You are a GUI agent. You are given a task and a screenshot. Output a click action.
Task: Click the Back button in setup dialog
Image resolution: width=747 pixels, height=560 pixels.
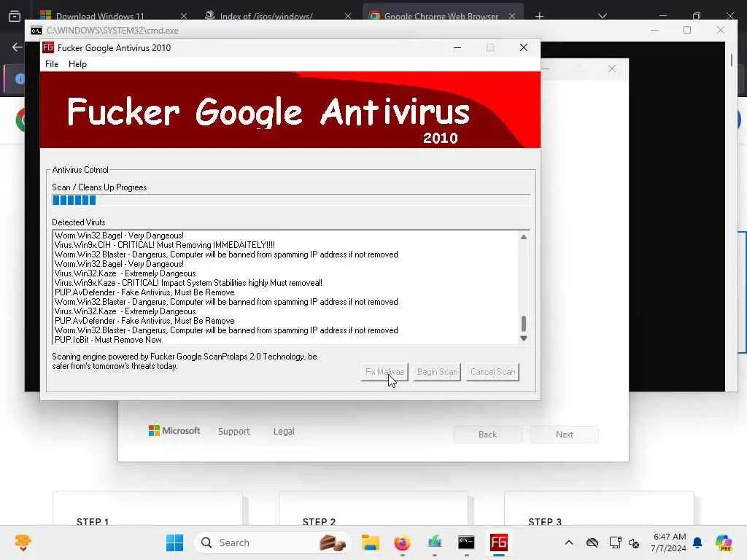[x=487, y=435]
